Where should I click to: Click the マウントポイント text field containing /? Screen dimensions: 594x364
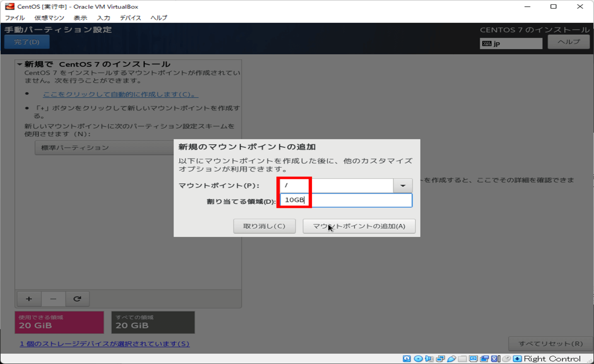pyautogui.click(x=336, y=186)
